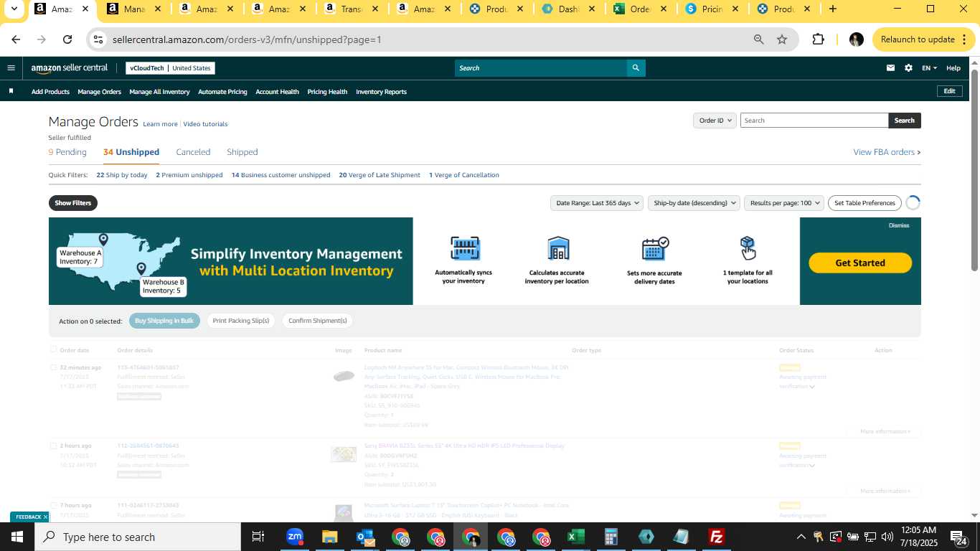Switch to the Shipped orders tab

(242, 152)
